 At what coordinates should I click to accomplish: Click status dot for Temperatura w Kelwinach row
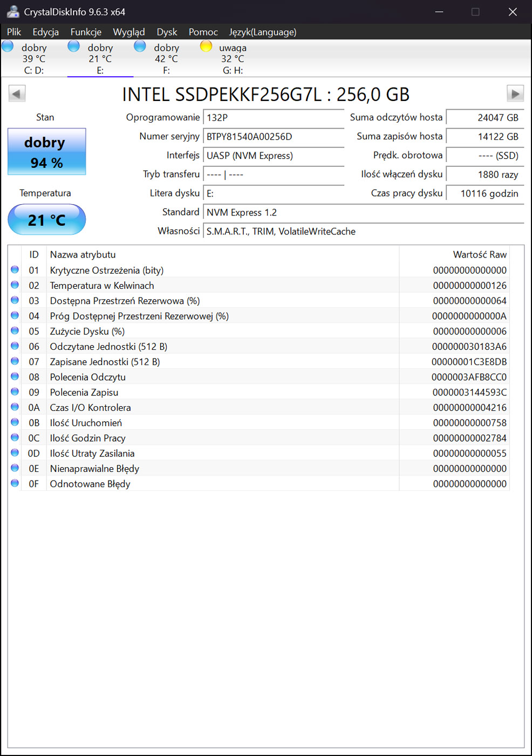pyautogui.click(x=15, y=285)
